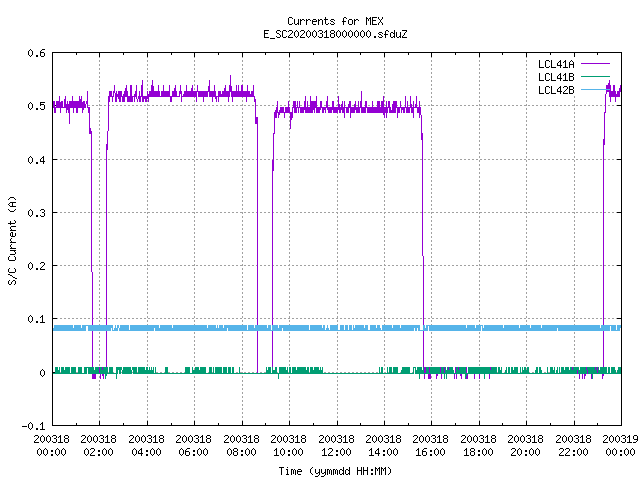This screenshot has width=640, height=480.
Task: Click the x-axis label 'Time (yymmdd HH:MM)'
Action: 335,471
